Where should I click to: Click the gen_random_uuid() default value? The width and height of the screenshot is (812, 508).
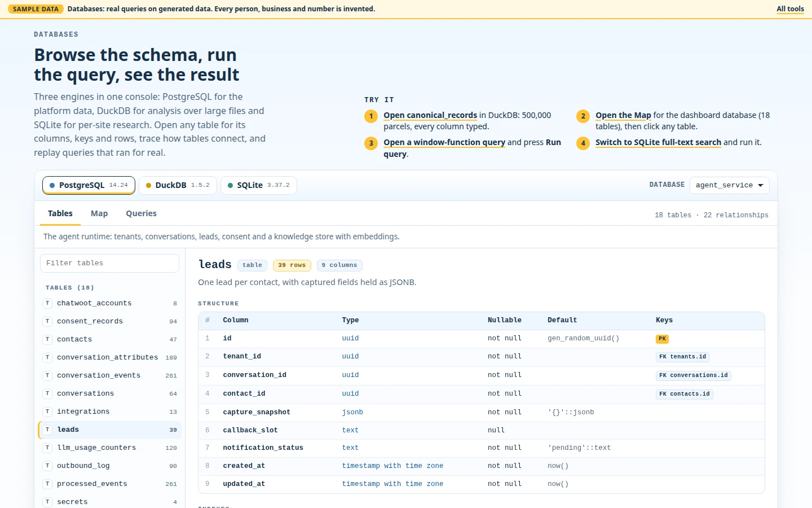click(x=583, y=338)
